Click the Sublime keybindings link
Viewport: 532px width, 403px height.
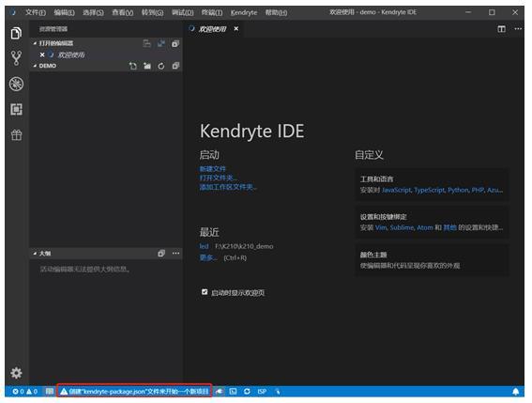point(402,227)
